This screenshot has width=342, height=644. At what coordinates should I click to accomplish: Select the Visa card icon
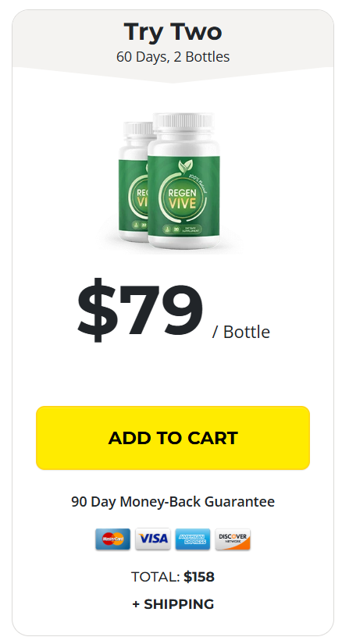point(153,539)
